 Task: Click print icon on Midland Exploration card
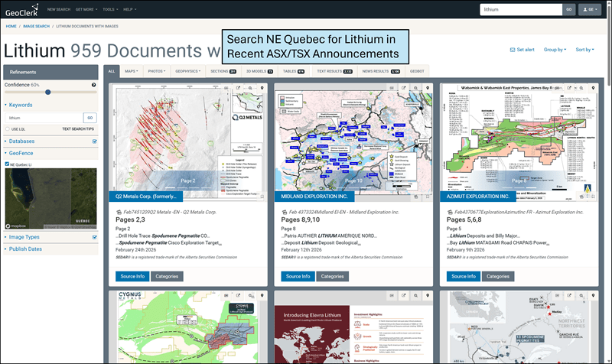[415, 197]
